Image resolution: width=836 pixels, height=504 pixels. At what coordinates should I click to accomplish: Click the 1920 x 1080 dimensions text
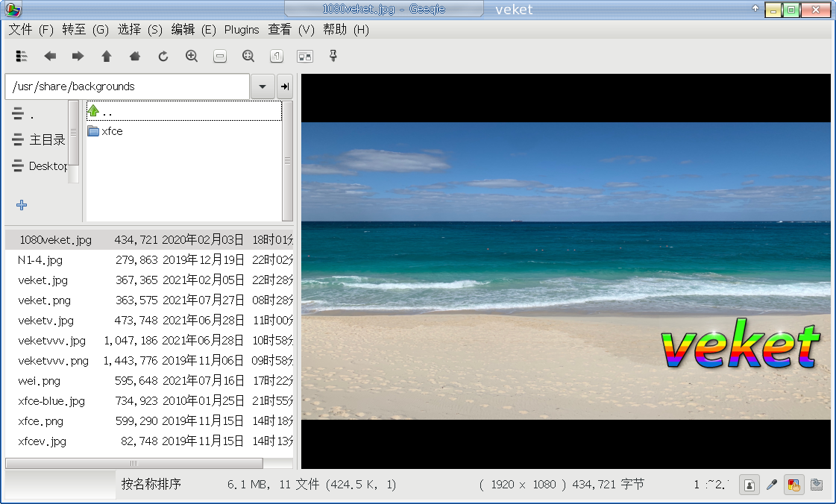click(523, 485)
